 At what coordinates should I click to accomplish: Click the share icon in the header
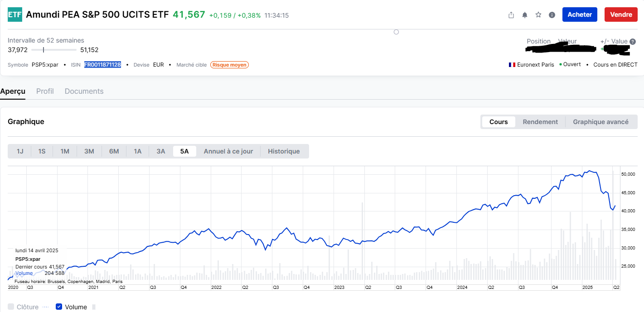click(511, 15)
